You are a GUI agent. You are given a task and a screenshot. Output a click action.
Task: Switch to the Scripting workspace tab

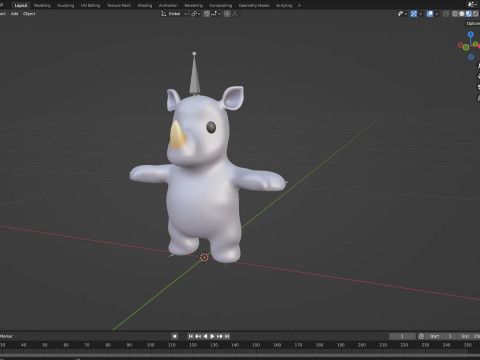pyautogui.click(x=284, y=5)
